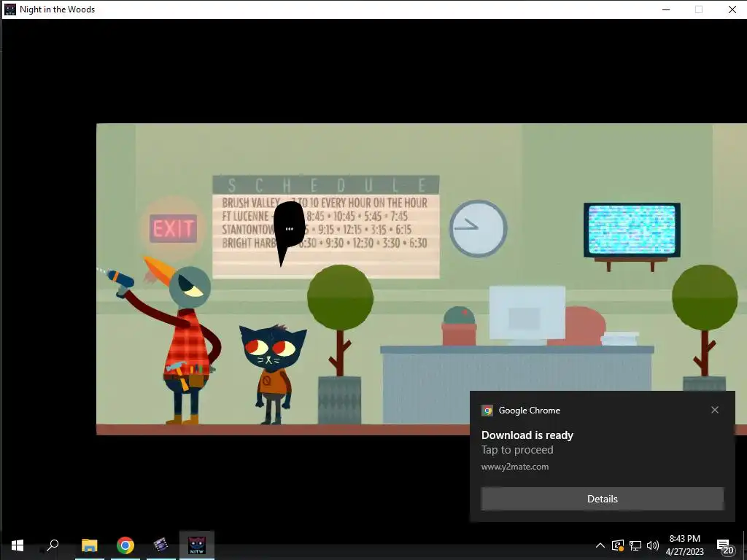The image size is (747, 560).
Task: Click the www.y2mate.com source text
Action: tap(515, 467)
